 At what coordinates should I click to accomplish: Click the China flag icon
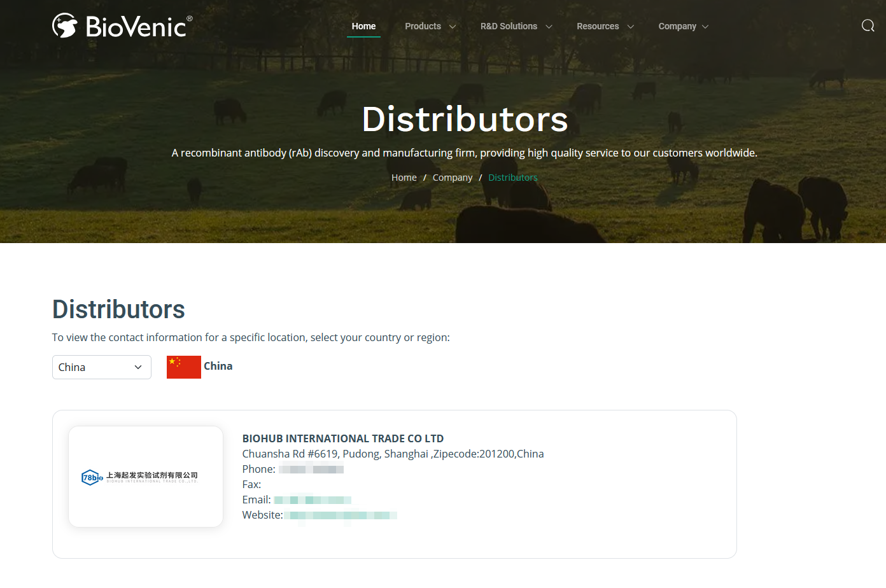point(183,367)
